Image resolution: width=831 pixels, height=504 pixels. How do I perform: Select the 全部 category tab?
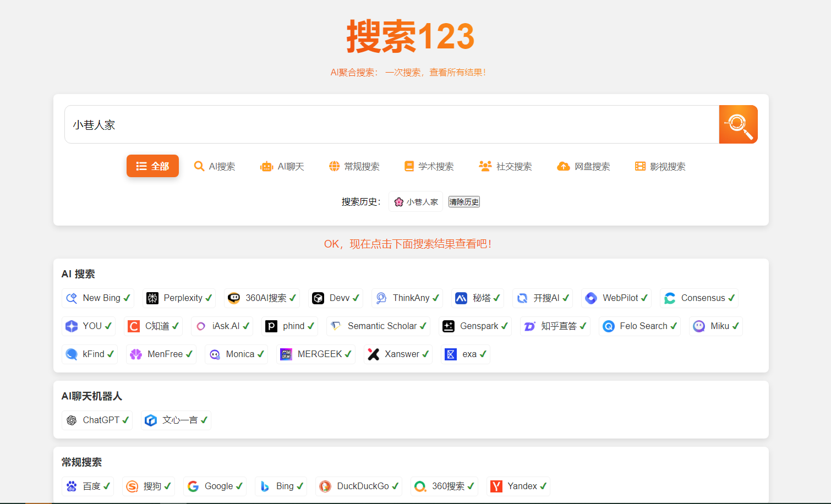(x=152, y=166)
